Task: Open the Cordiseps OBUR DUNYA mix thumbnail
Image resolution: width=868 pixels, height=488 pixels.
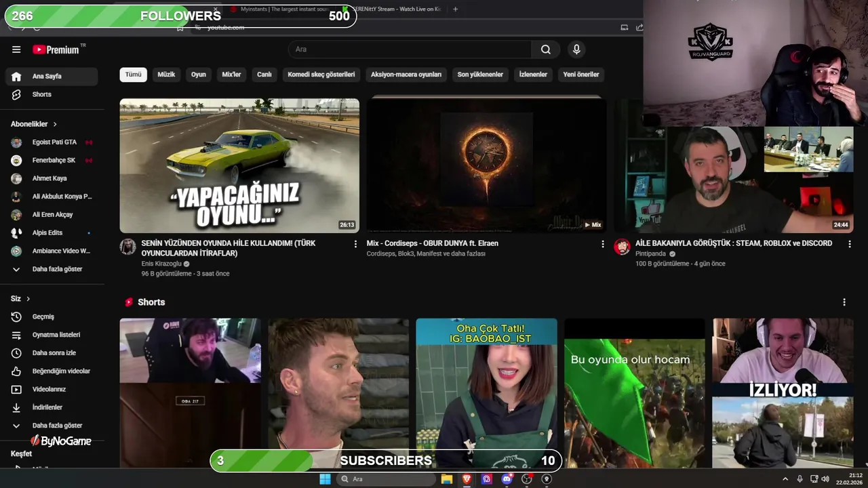Action: coord(487,165)
